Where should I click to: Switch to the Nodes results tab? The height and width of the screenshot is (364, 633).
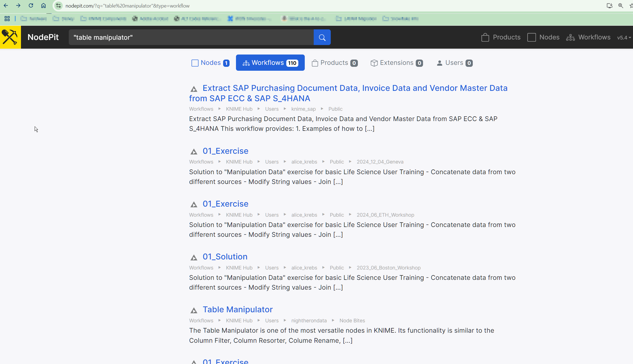pos(210,63)
